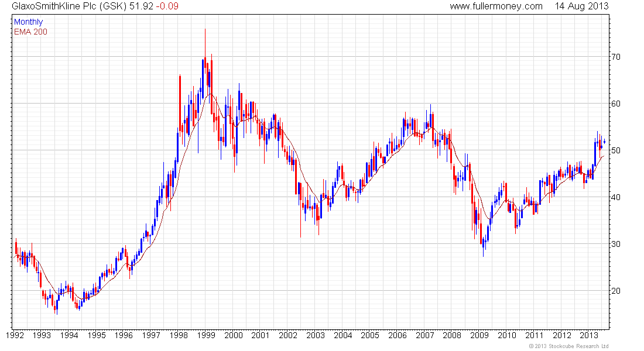The width and height of the screenshot is (644, 351).
Task: Click the 1993 year axis label
Action: click(42, 335)
